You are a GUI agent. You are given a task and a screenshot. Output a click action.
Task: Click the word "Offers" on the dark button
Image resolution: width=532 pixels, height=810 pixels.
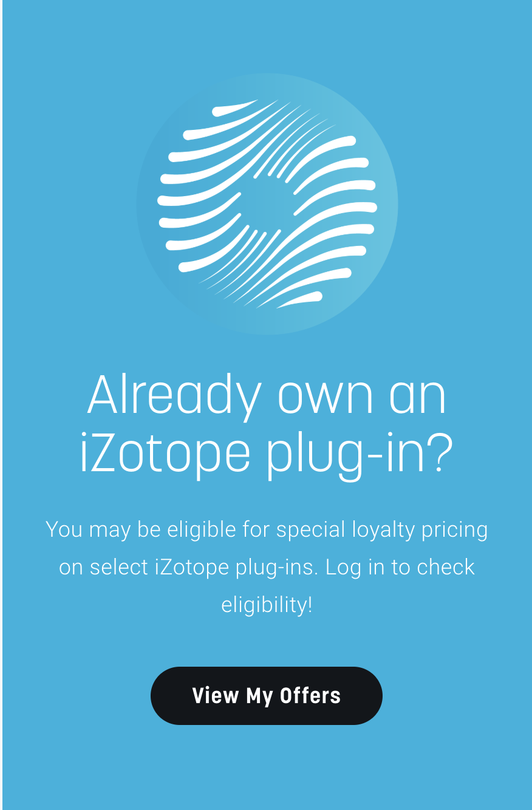[310, 696]
